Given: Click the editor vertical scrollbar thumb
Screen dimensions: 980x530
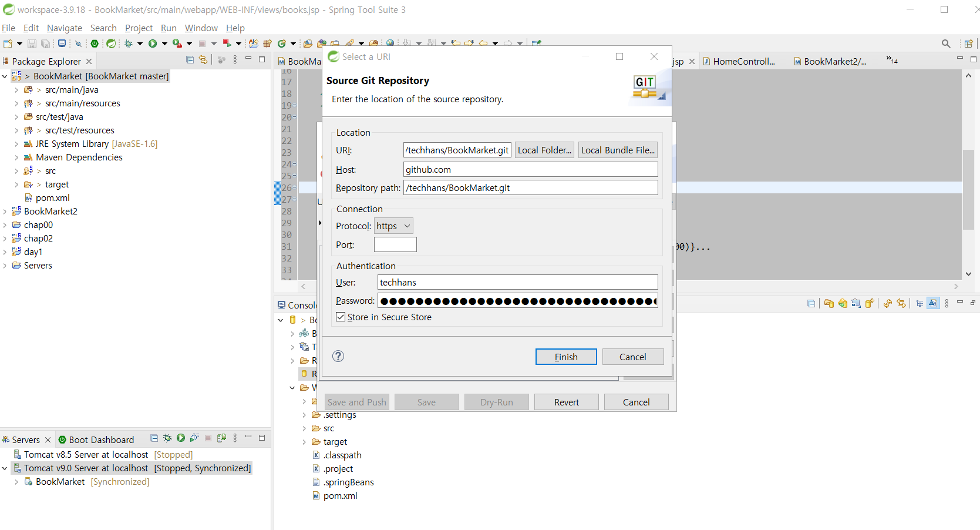Looking at the screenshot, I should tap(969, 190).
